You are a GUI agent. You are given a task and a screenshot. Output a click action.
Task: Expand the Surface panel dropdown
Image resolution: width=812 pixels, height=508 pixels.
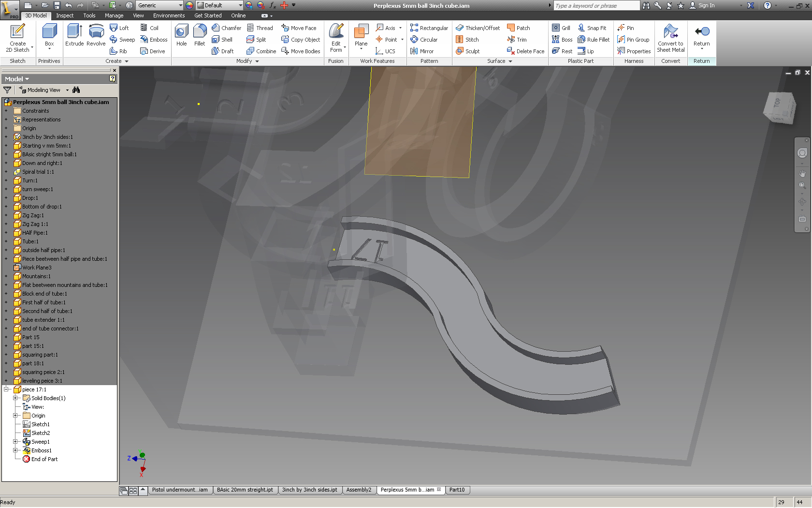pos(499,61)
